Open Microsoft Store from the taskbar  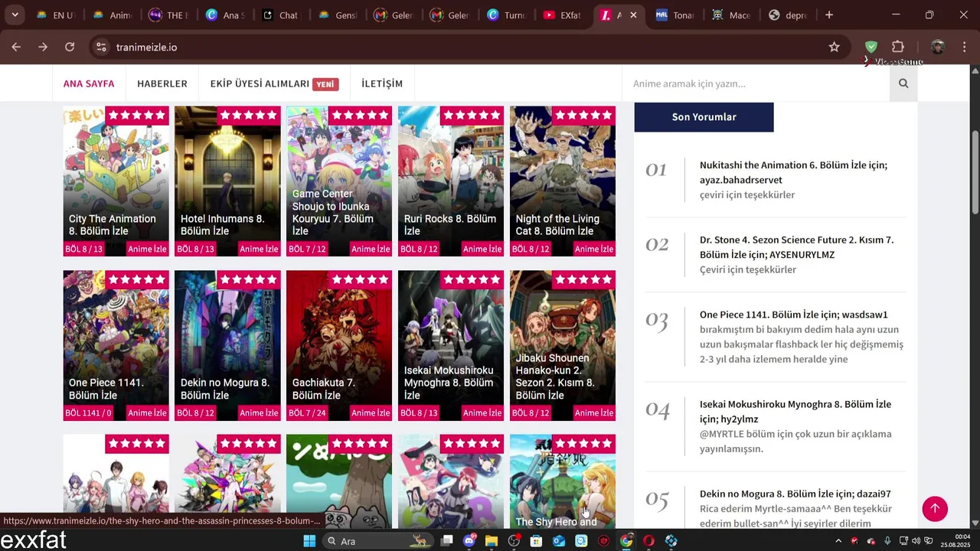click(x=537, y=541)
